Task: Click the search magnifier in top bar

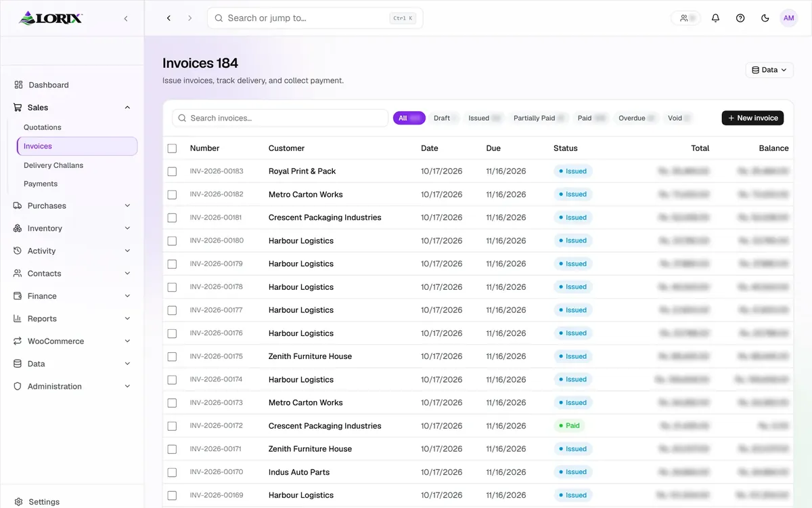Action: pyautogui.click(x=219, y=18)
